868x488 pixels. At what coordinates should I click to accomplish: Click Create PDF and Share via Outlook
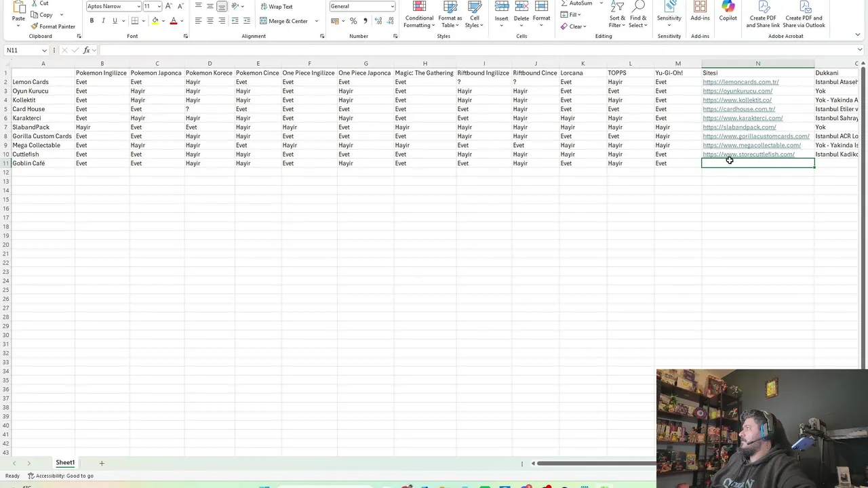tap(804, 15)
